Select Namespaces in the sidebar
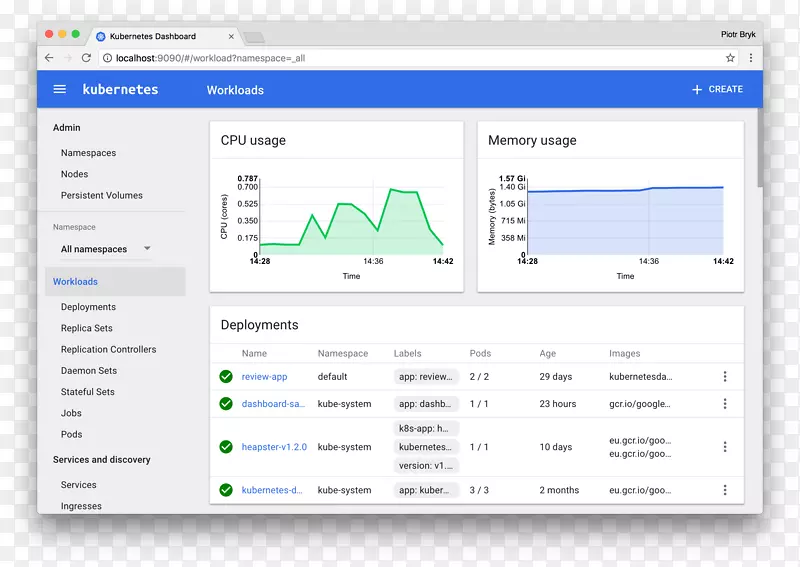Image resolution: width=800 pixels, height=567 pixels. tap(88, 153)
